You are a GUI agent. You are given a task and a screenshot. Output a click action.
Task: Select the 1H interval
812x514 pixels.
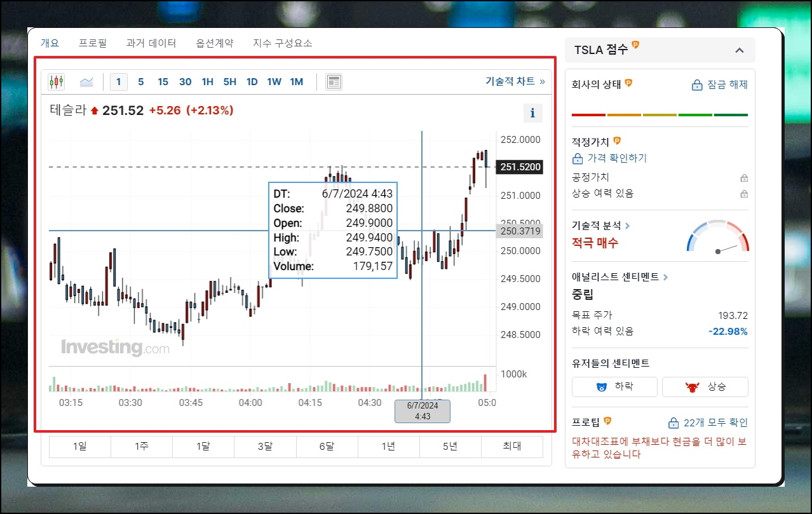(208, 81)
